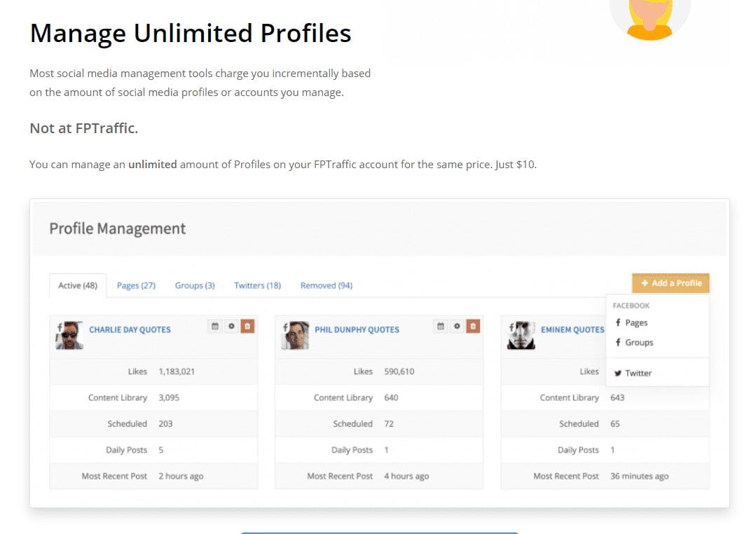Open the Eminem Quotes profile link
756x534 pixels.
[572, 329]
